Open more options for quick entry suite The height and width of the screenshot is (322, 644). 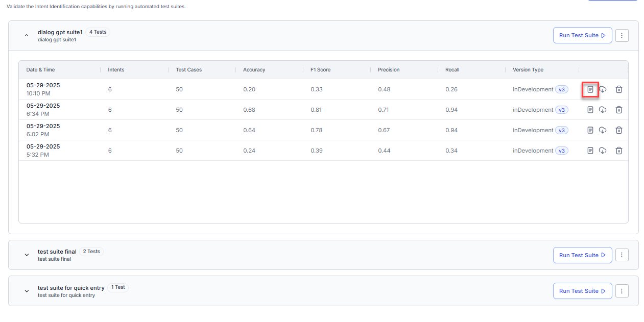pos(622,291)
